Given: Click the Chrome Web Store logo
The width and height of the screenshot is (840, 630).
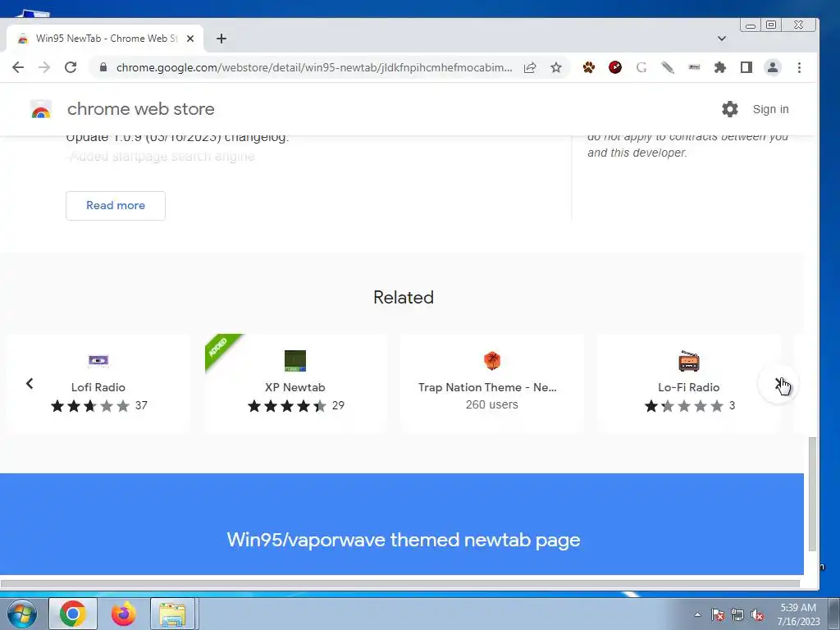Looking at the screenshot, I should (41, 109).
